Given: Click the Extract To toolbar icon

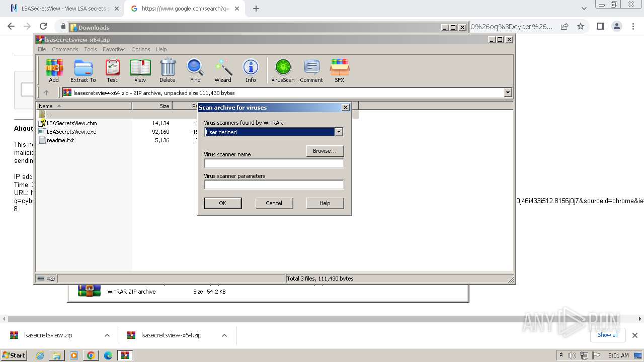Looking at the screenshot, I should tap(83, 71).
